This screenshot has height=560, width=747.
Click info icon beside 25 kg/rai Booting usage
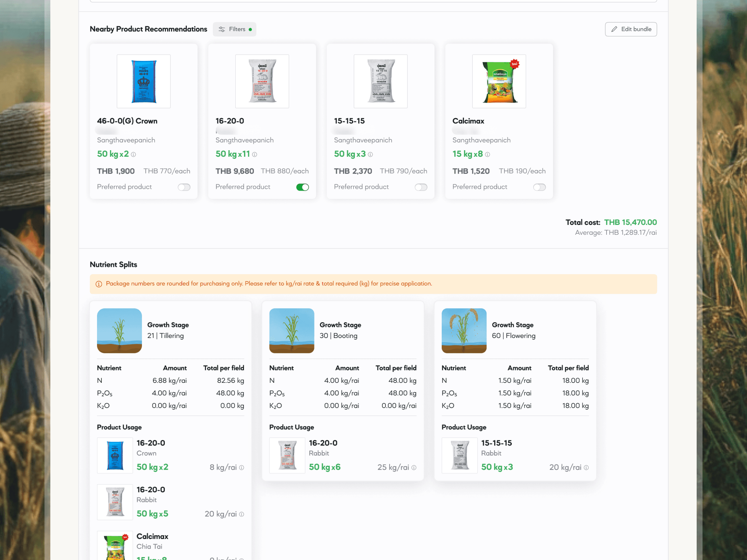coord(414,468)
